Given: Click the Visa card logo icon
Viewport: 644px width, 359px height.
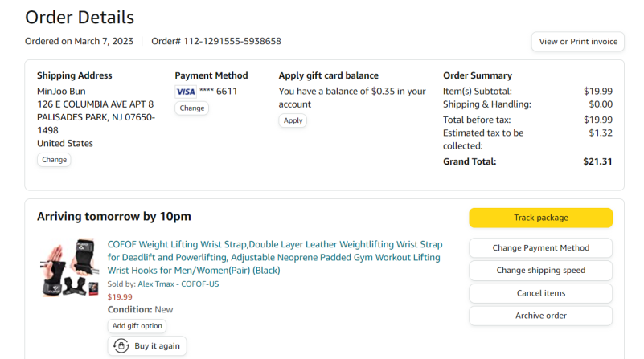Looking at the screenshot, I should 186,92.
